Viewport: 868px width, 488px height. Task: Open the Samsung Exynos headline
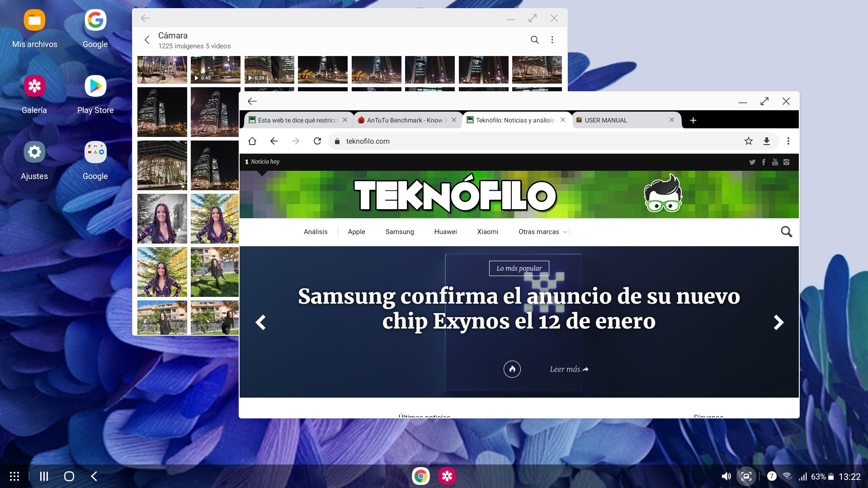519,309
